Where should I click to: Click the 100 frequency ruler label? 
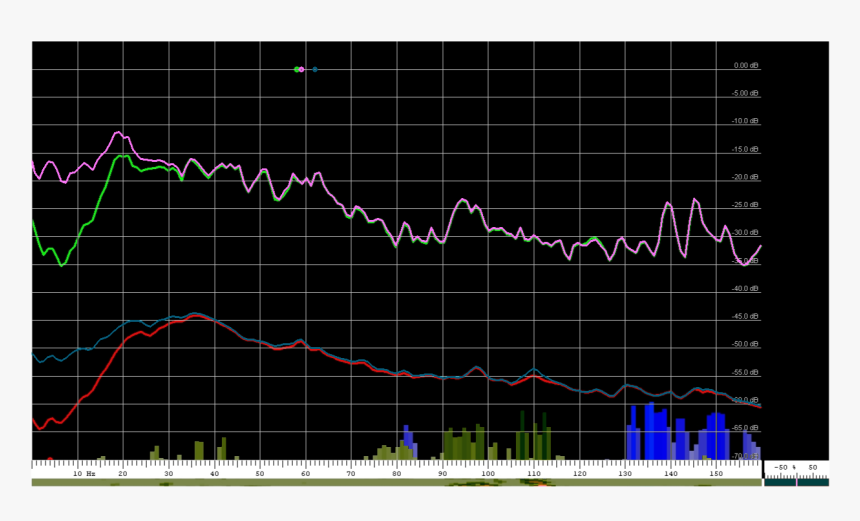tap(488, 473)
